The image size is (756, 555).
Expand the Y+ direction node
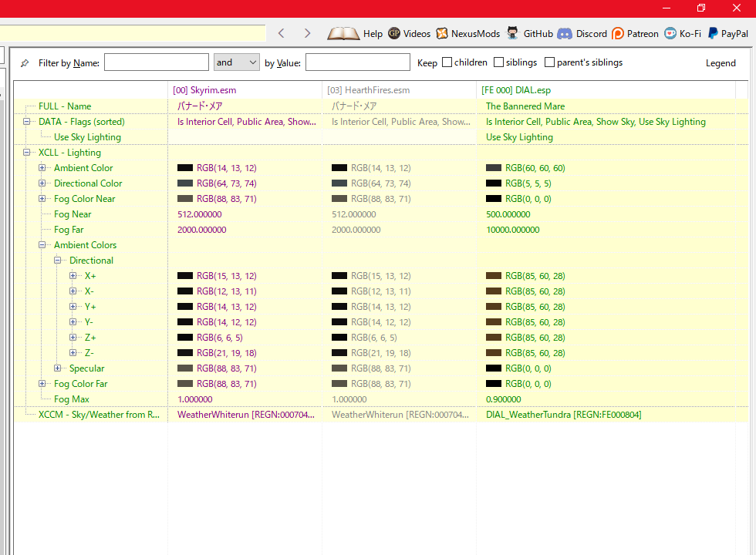click(73, 307)
